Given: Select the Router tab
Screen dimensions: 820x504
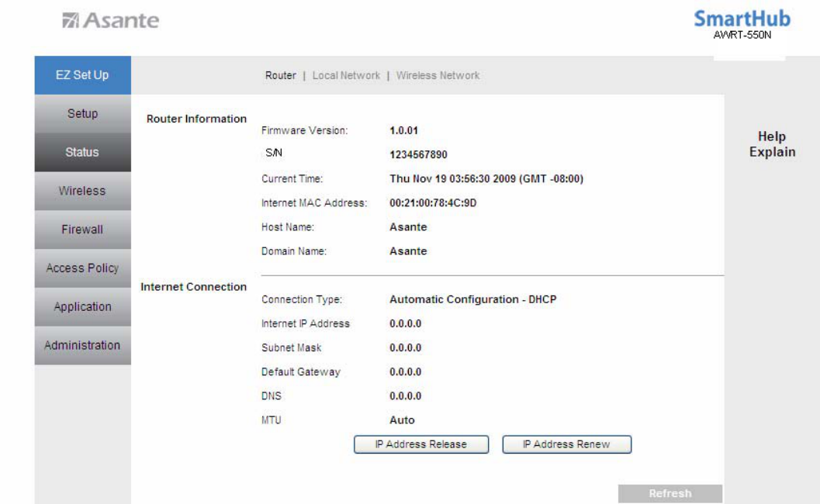Looking at the screenshot, I should 280,75.
